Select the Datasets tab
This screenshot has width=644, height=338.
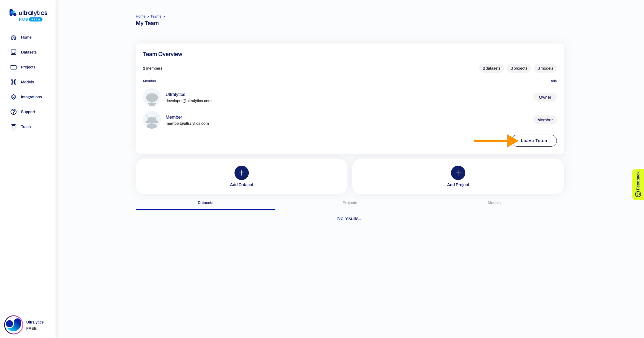pyautogui.click(x=206, y=203)
